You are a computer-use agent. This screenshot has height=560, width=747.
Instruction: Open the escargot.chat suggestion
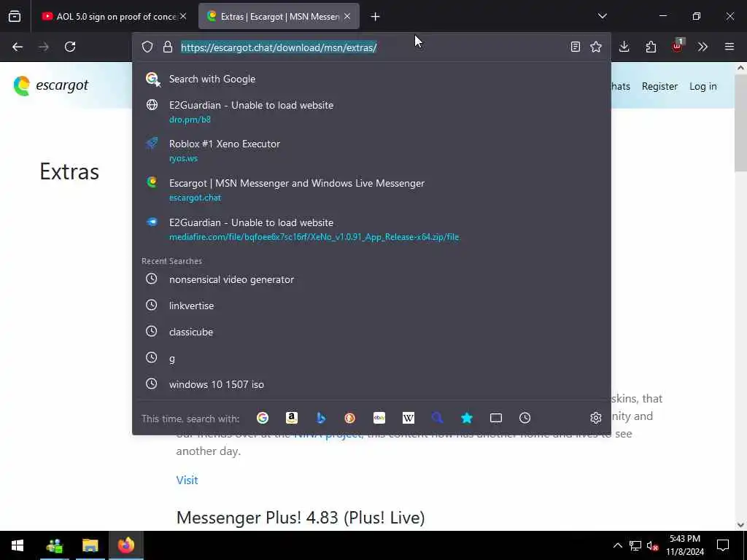pos(371,190)
